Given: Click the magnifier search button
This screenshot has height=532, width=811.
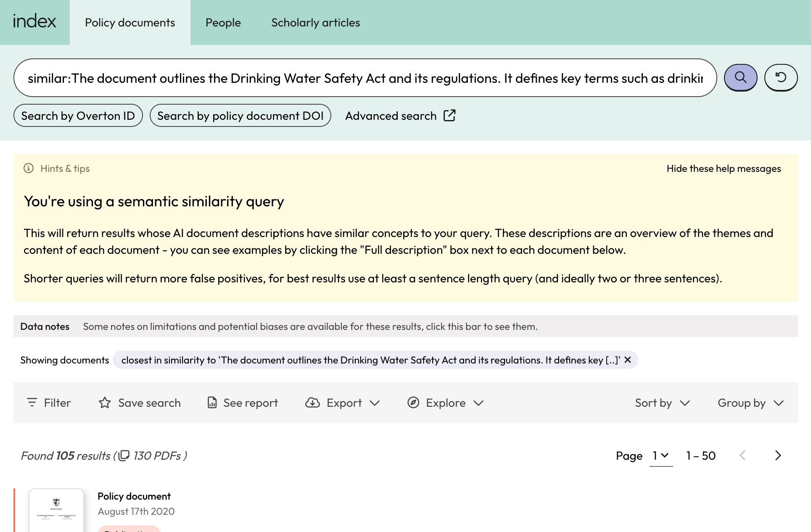Looking at the screenshot, I should (x=740, y=78).
